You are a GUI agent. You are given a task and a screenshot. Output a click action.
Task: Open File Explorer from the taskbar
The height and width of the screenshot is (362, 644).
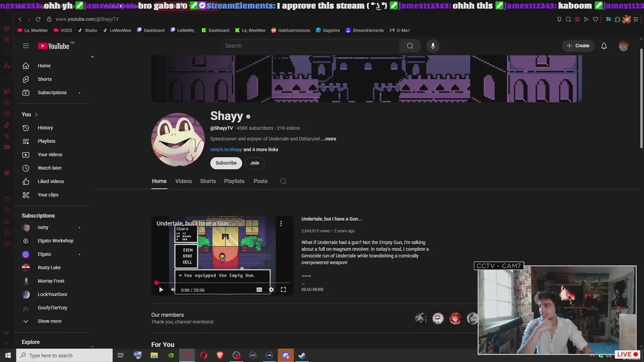tap(154, 355)
